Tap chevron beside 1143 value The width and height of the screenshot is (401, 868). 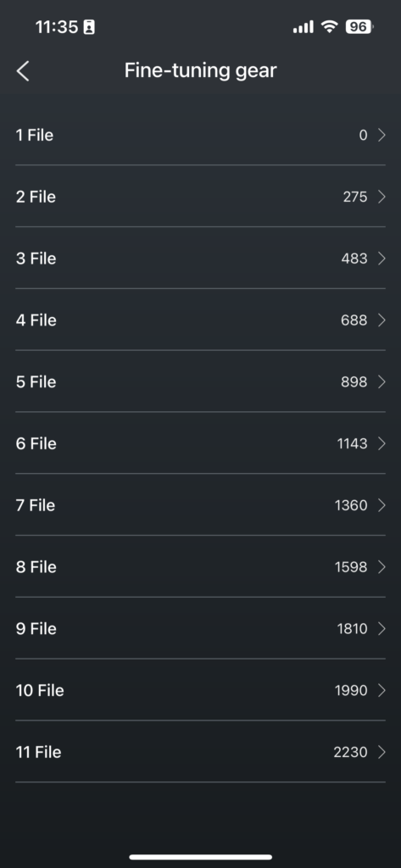tap(382, 443)
